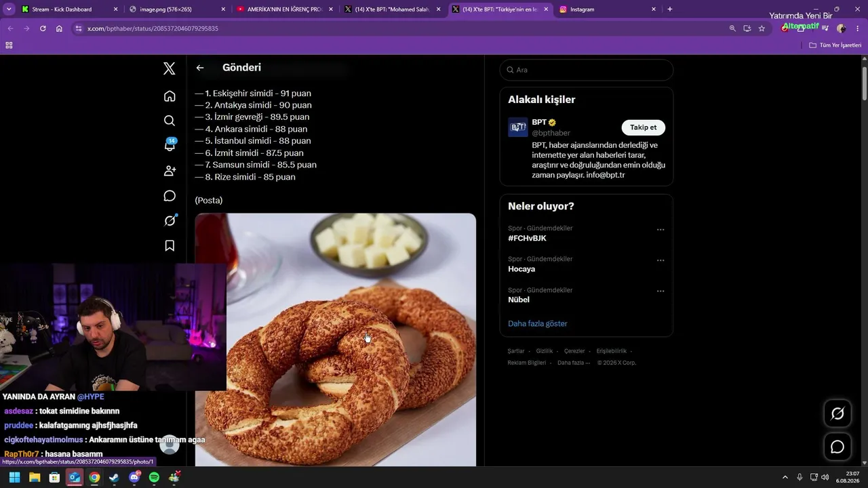Click the page vertical scrollbar
The image size is (868, 488).
pos(865,85)
